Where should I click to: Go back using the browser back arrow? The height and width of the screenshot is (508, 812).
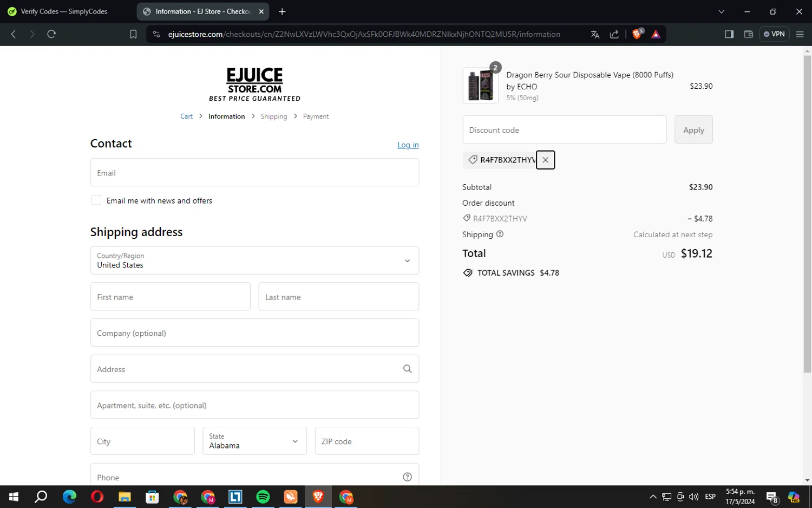tap(14, 34)
